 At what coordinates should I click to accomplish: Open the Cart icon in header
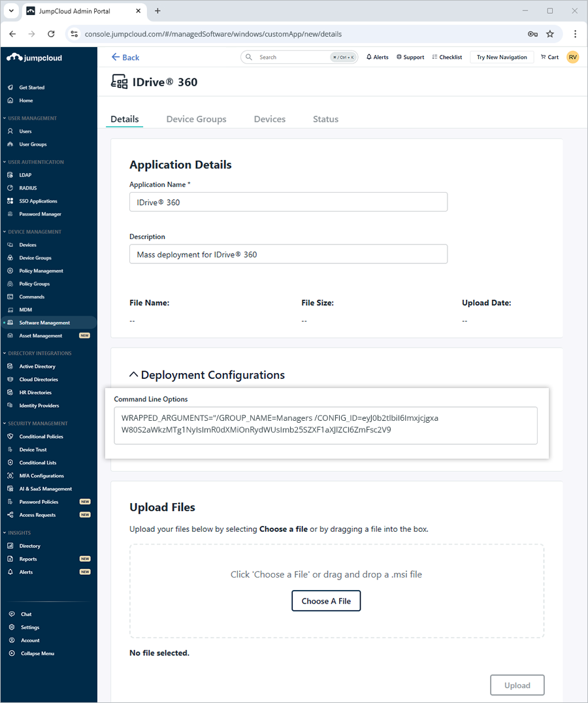[x=544, y=57]
